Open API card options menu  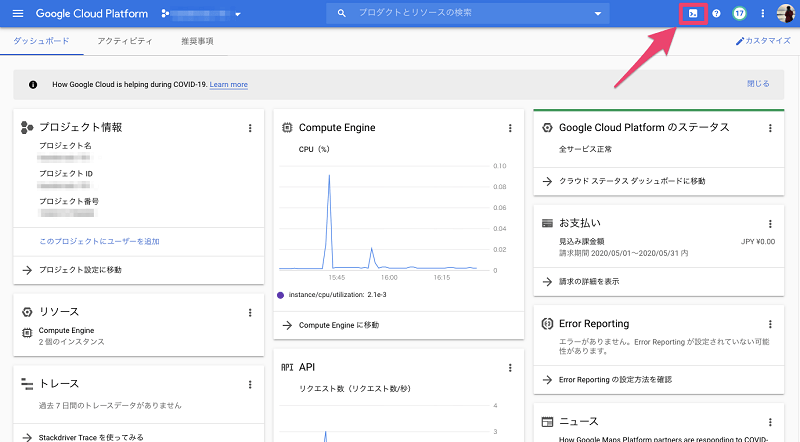[510, 367]
